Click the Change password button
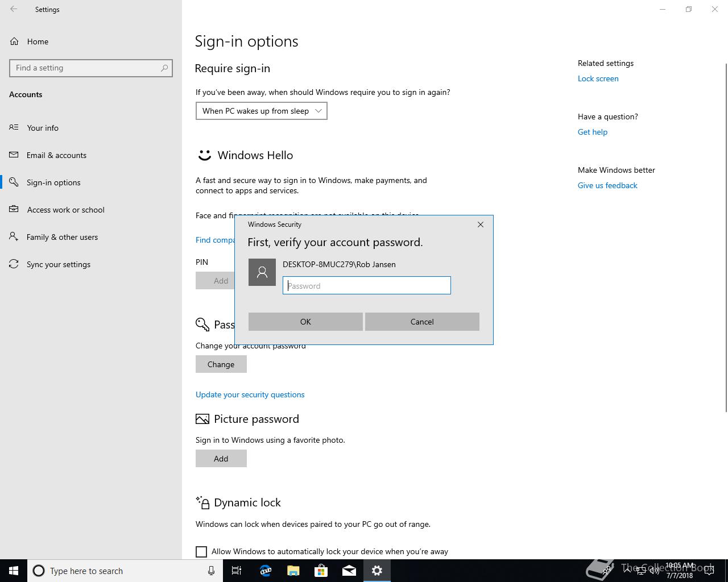Screen dimensions: 728x582 [x=221, y=364]
